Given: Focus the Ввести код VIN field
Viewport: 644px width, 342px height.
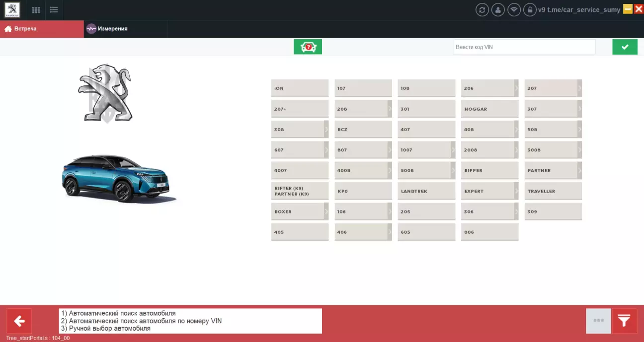Looking at the screenshot, I should pos(524,47).
